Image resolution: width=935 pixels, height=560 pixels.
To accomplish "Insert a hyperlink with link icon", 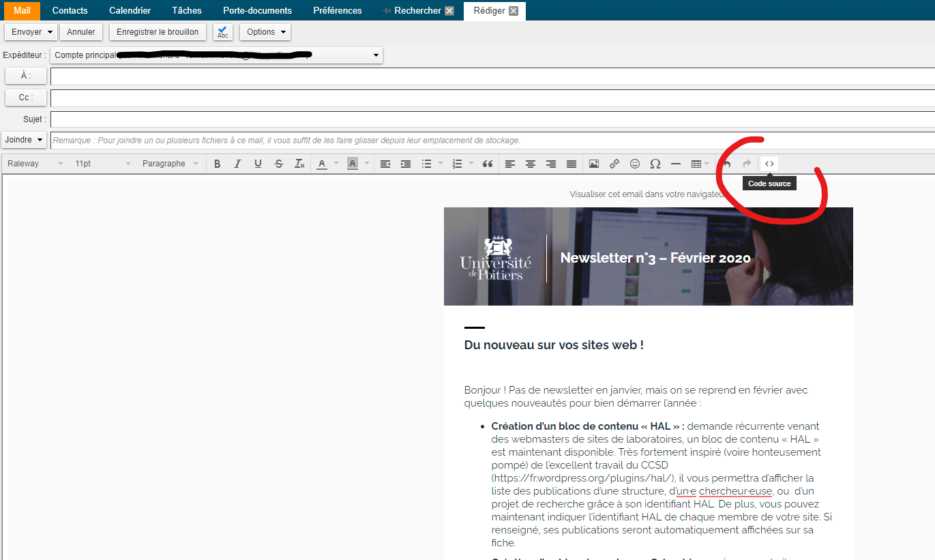I will 614,164.
